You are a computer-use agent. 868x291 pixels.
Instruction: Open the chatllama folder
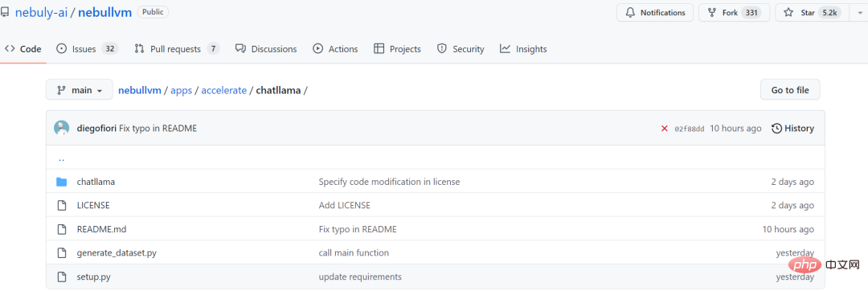(x=96, y=182)
